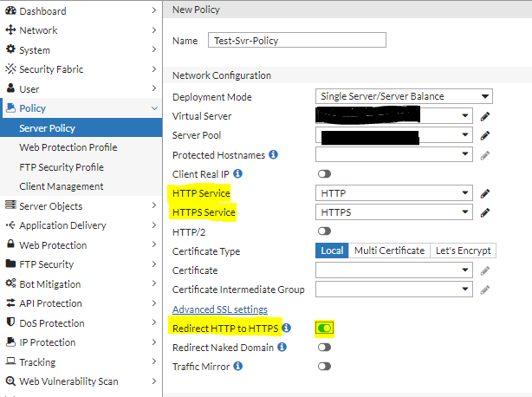Open the Certificate dropdown
The width and height of the screenshot is (532, 397).
394,270
